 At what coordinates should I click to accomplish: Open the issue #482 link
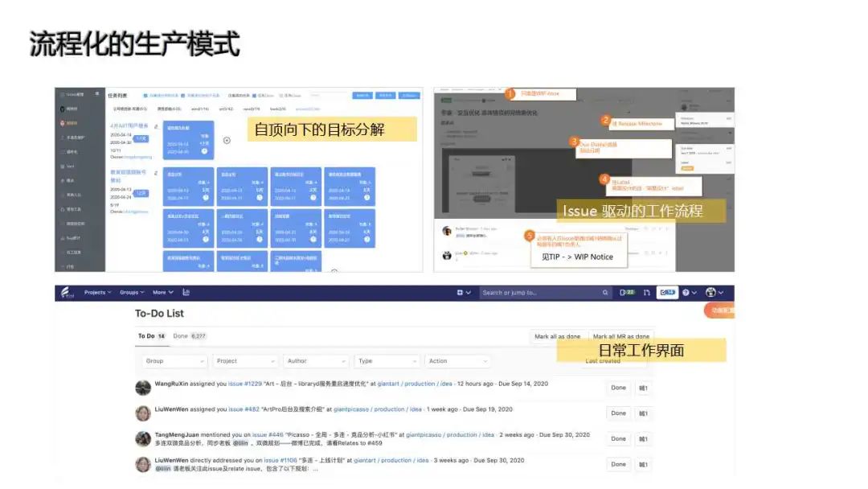tap(244, 409)
